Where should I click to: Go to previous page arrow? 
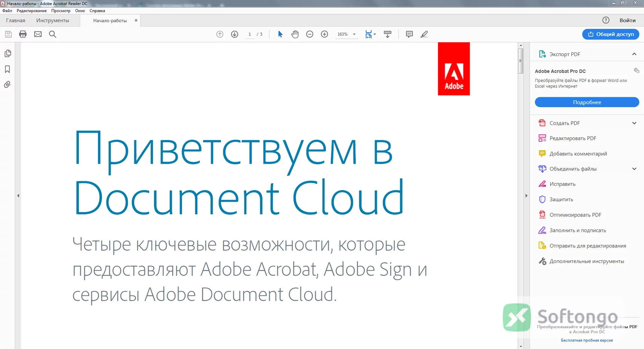(x=220, y=34)
